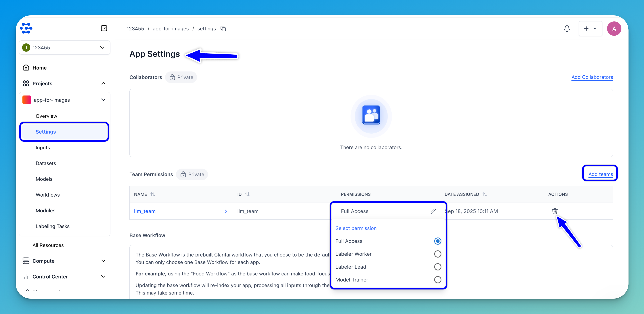Collapse the sidebar panel icon
The image size is (644, 314).
click(104, 28)
